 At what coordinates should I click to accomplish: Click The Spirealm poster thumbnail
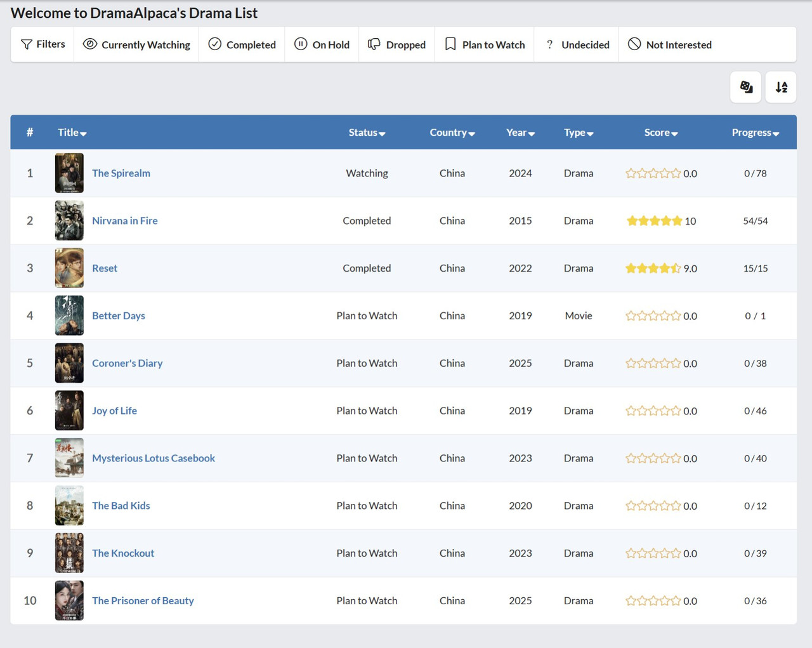tap(69, 173)
